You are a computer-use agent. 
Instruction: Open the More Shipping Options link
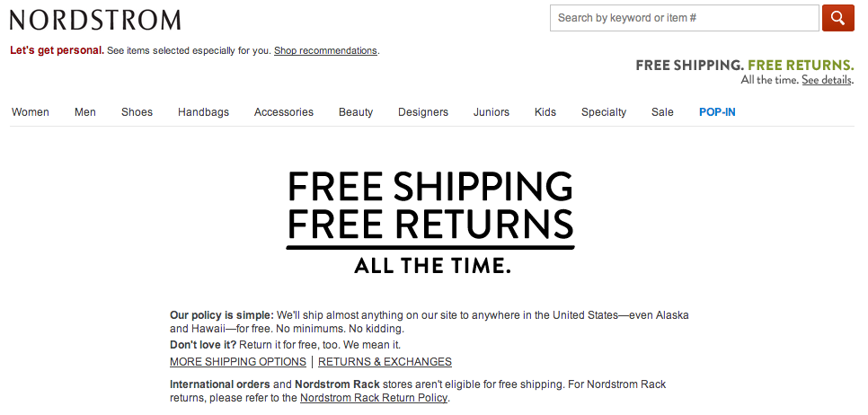(238, 362)
